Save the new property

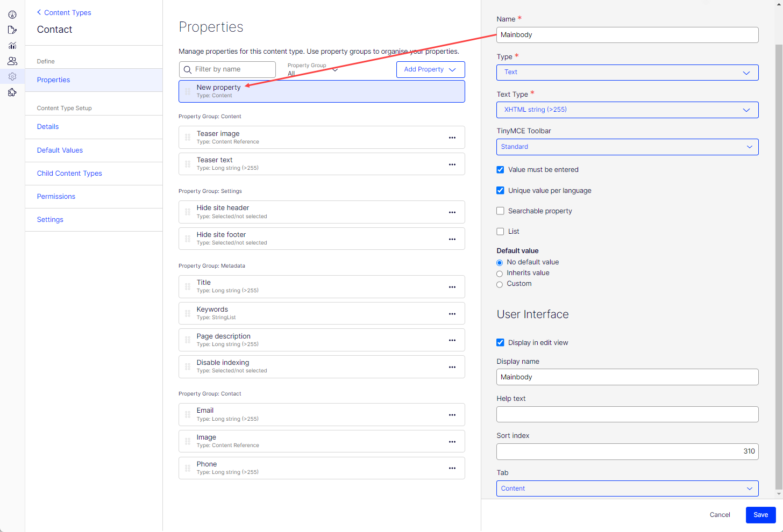[x=760, y=515]
